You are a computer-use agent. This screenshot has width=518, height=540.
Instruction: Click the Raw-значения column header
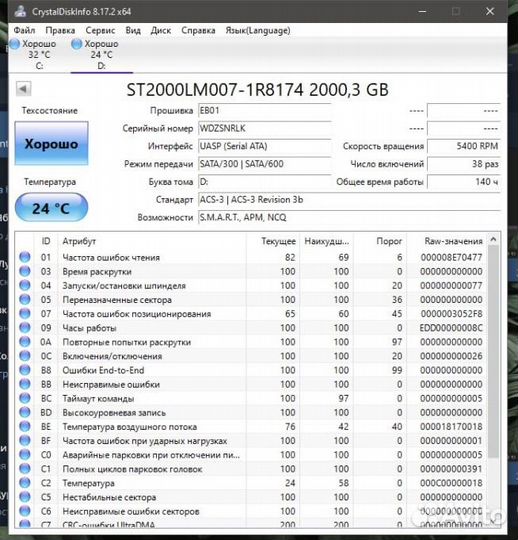[x=447, y=241]
